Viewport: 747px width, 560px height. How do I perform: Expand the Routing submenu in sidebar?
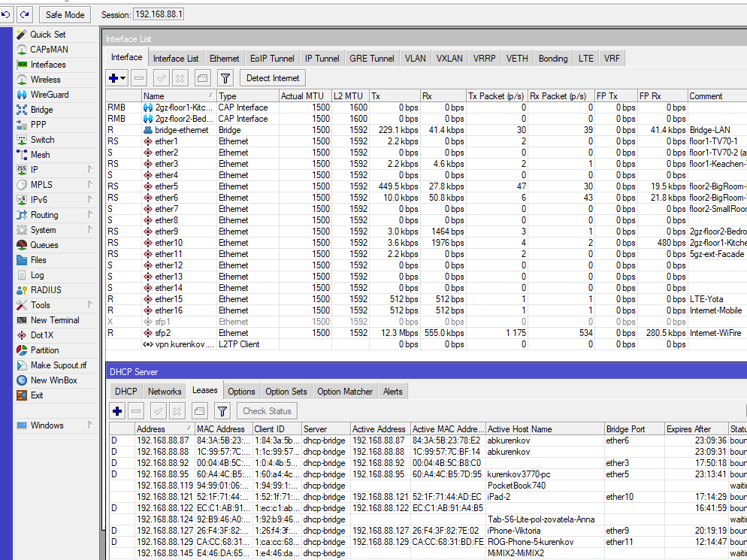pyautogui.click(x=89, y=215)
